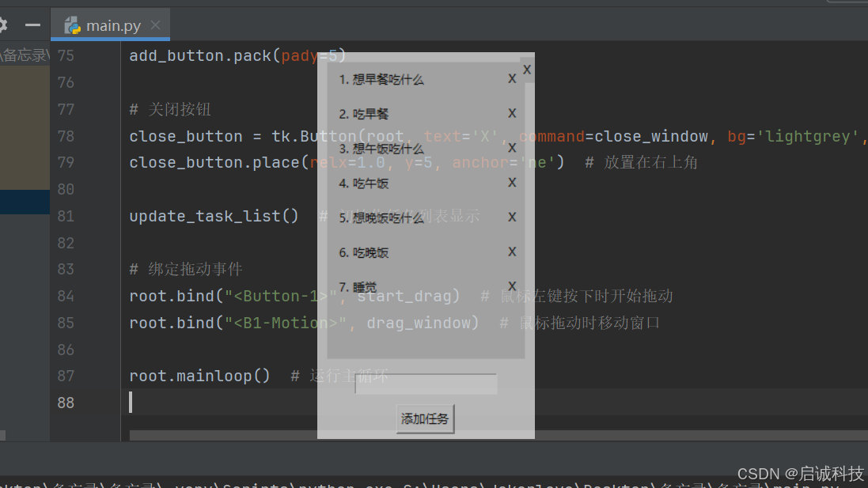The height and width of the screenshot is (488, 868).
Task: Delete task 2 吃早餐 with its X
Action: (x=512, y=113)
